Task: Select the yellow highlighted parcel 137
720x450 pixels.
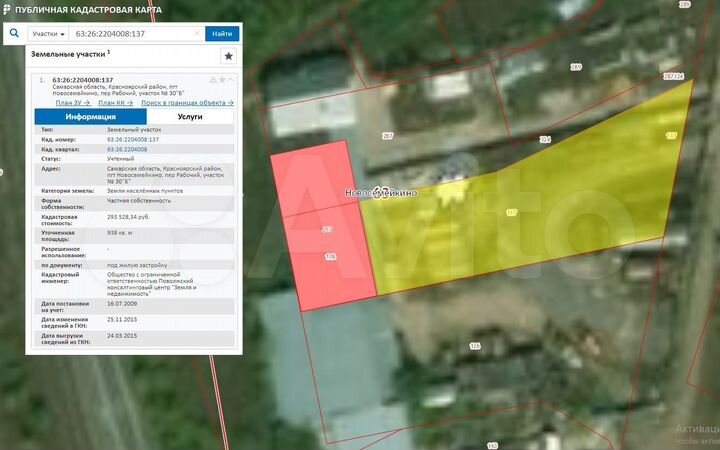Action: [x=560, y=190]
